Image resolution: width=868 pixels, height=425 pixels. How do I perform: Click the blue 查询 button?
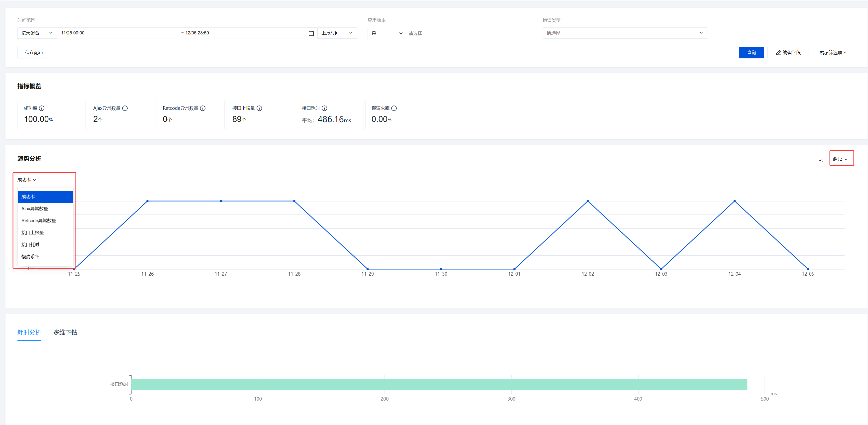(x=751, y=53)
